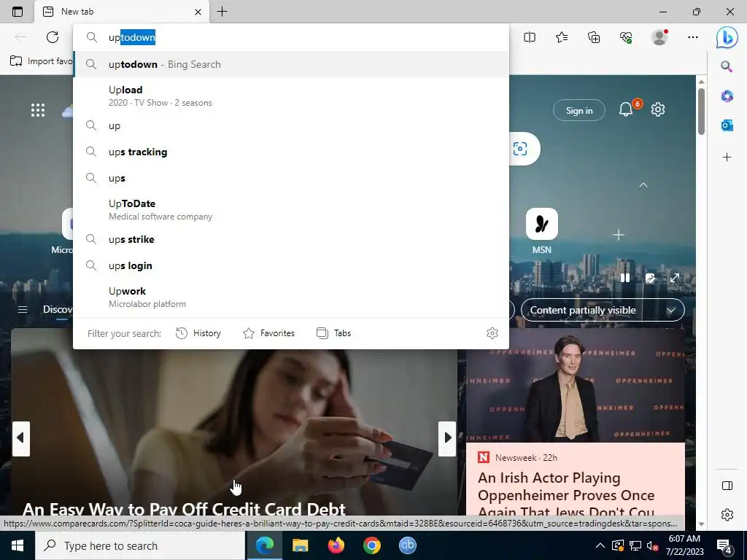Screen dimensions: 747x560
Task: Open page settings gear icon
Action: 658,109
